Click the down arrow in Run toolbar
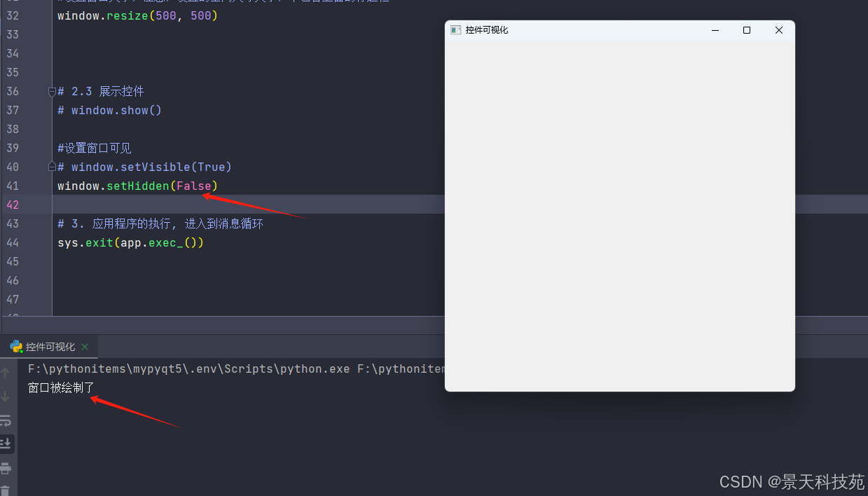The height and width of the screenshot is (496, 868). pyautogui.click(x=6, y=397)
